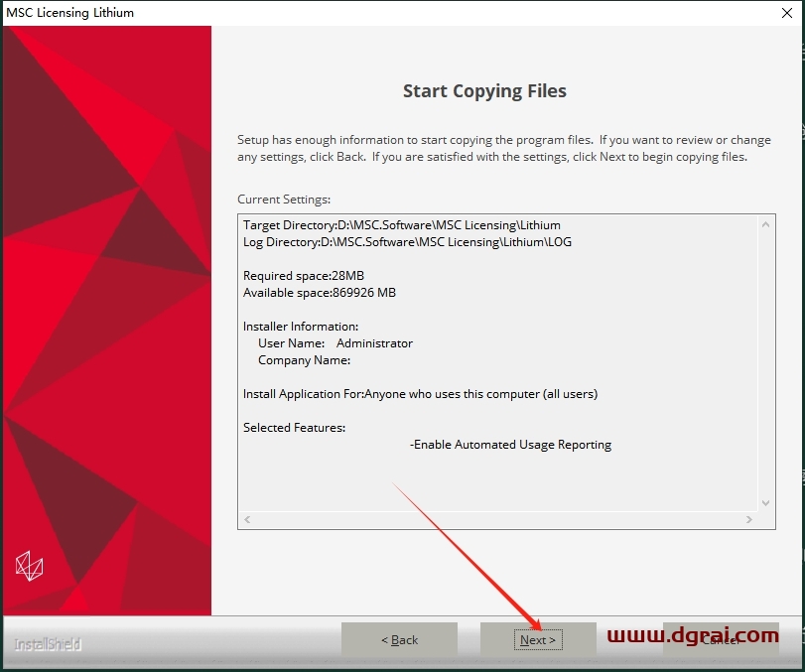The image size is (805, 672).
Task: Click the 'Install Application For' line
Action: 420,394
